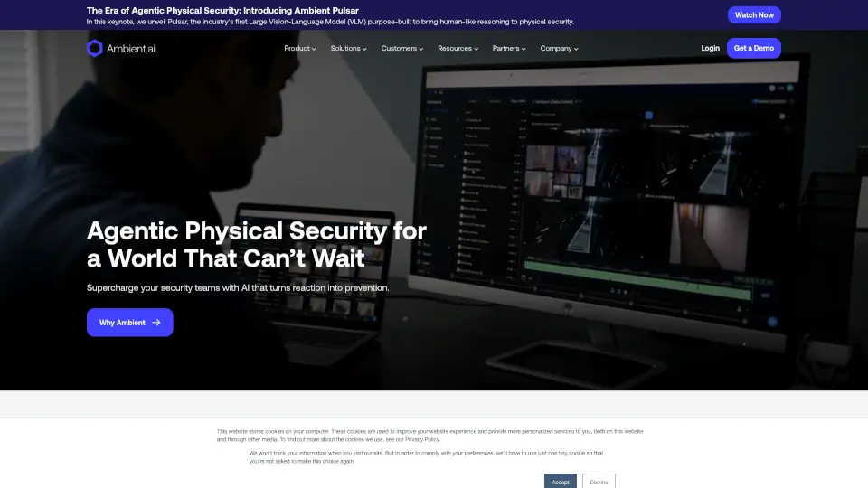868x488 pixels.
Task: Click the arrow icon in Why Ambient button
Action: click(x=156, y=323)
